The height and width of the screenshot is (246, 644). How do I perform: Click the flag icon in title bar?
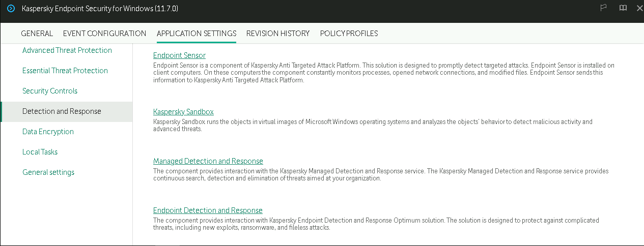coord(604,8)
